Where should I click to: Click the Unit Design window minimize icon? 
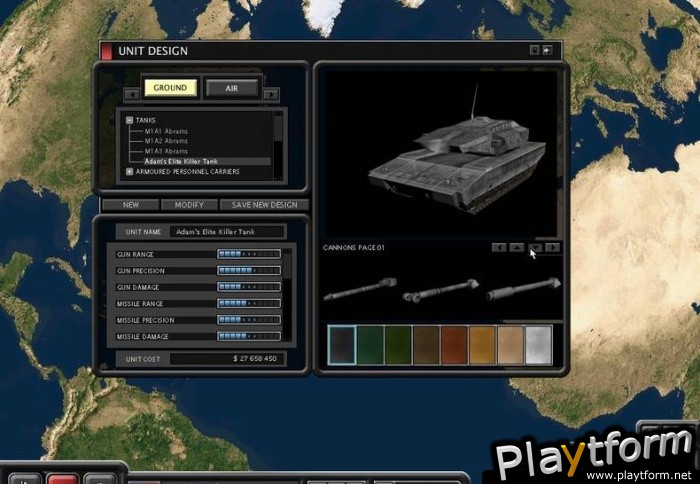point(534,50)
